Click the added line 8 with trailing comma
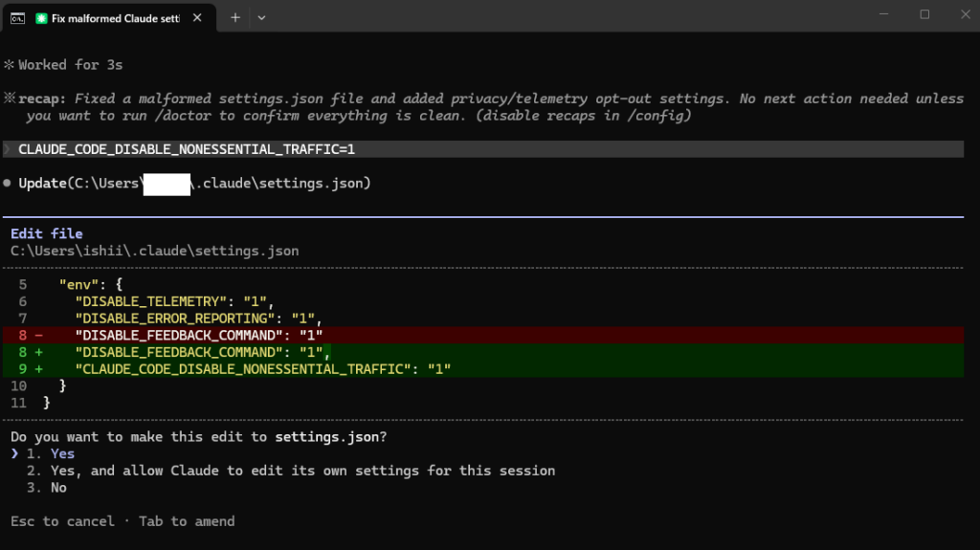 483,352
